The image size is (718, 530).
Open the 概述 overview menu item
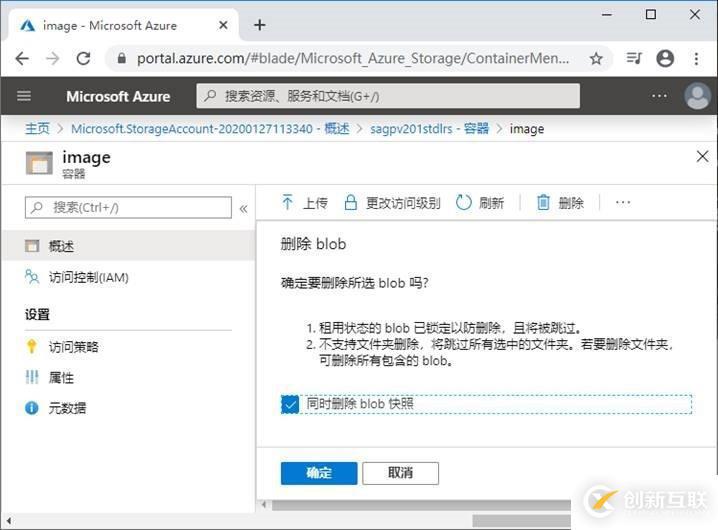click(x=128, y=246)
